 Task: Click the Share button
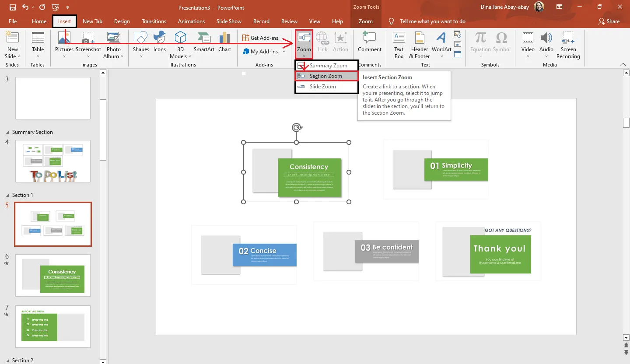[609, 21]
